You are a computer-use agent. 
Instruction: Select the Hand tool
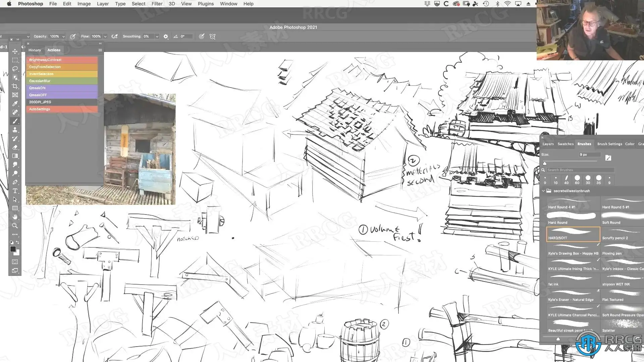15,217
